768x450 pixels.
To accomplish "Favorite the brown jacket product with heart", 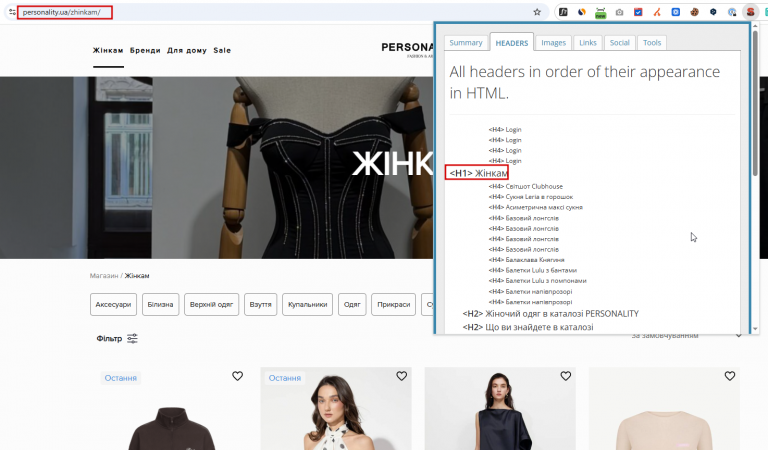I will [x=238, y=376].
